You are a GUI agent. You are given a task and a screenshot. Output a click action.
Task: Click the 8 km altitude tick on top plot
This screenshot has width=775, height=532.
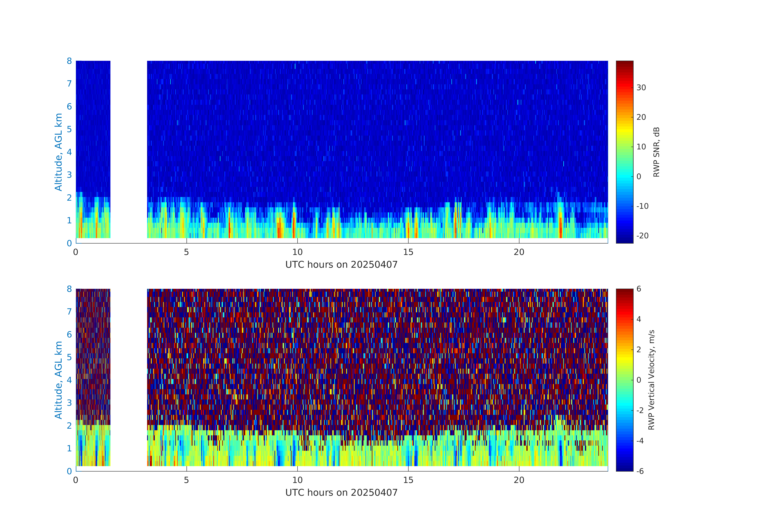point(69,61)
